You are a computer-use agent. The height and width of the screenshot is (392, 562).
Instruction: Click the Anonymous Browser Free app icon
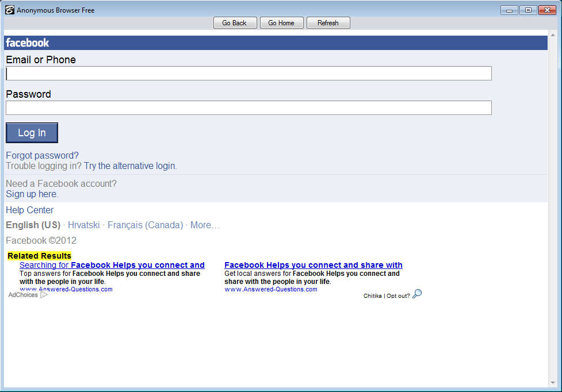click(x=10, y=10)
